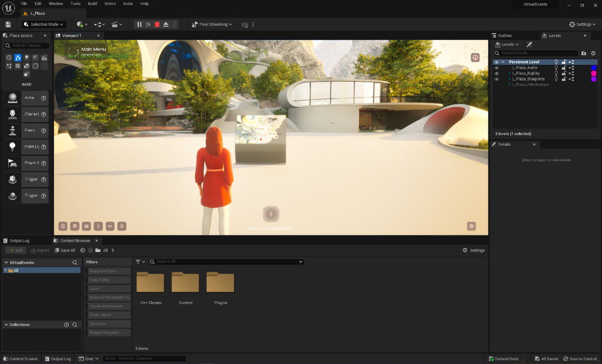The height and width of the screenshot is (364, 602).
Task: Open the Plugins folder thumbnail
Action: [x=221, y=283]
